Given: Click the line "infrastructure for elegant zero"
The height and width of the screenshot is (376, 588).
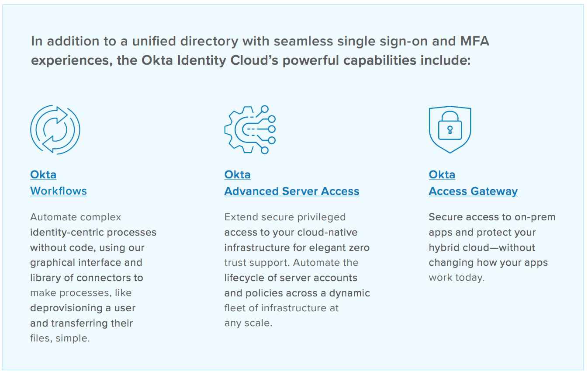Looking at the screenshot, I should pos(297,247).
